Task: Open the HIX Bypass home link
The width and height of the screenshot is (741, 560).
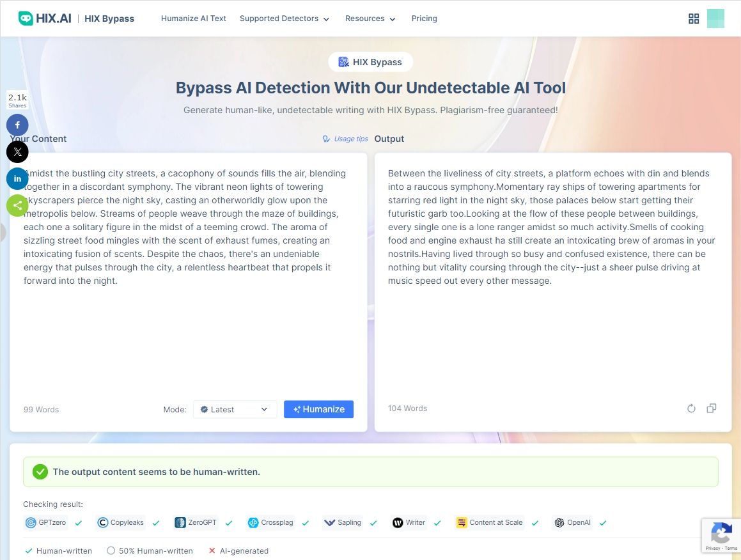Action: [109, 19]
